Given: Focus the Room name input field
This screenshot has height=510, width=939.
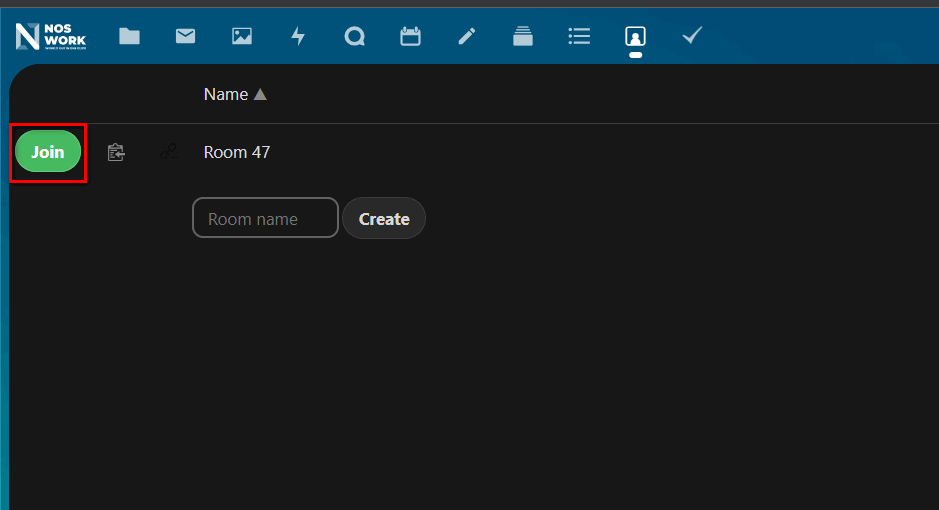Looking at the screenshot, I should tap(265, 218).
